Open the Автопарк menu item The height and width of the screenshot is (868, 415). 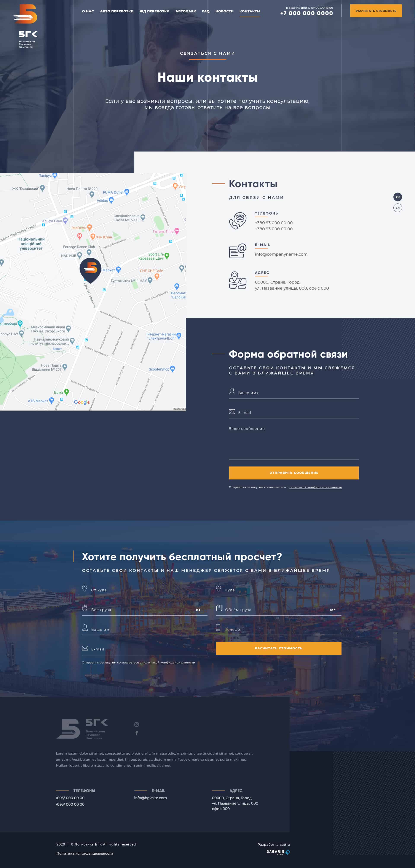coord(185,11)
